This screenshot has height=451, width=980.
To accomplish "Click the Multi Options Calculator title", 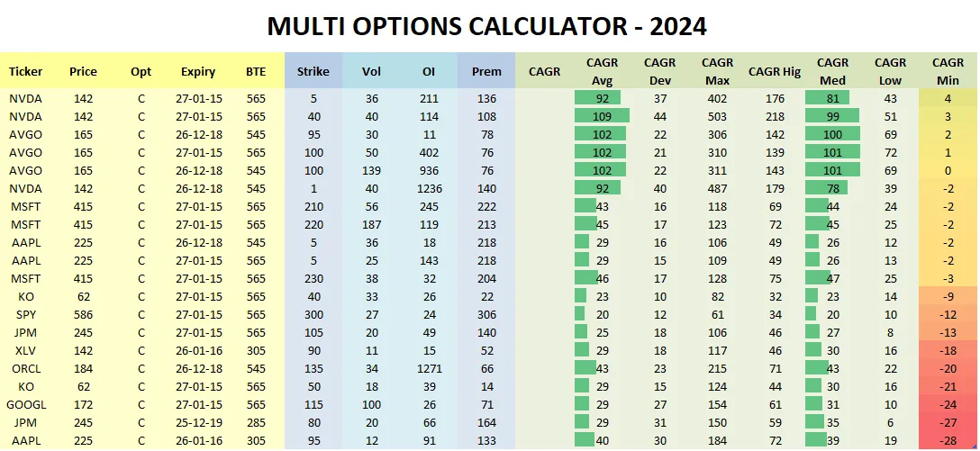I will pyautogui.click(x=487, y=26).
